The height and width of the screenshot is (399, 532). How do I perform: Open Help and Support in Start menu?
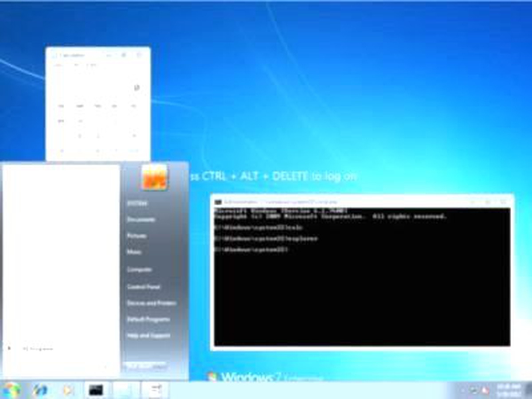click(x=149, y=336)
